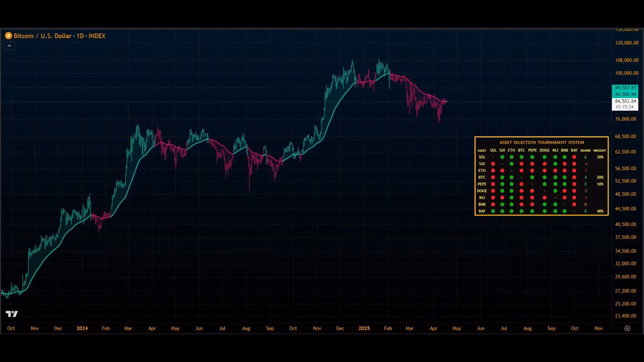Screen dimensions: 644x362
Task: Click the 2025 marker on the time axis
Action: point(364,328)
